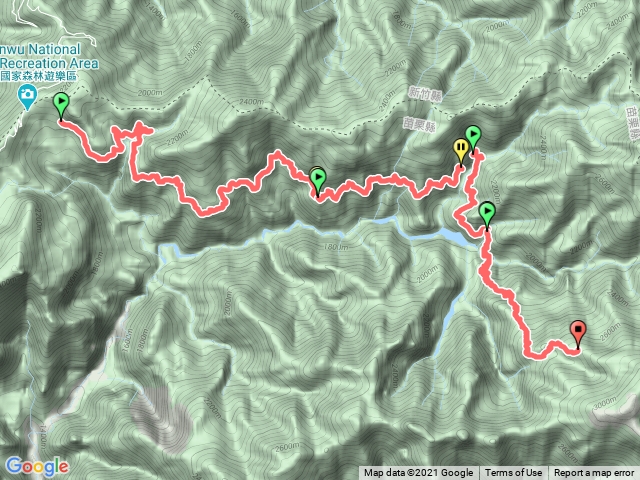
Task: Click the Map data ©2021 Google attribution
Action: tap(418, 473)
